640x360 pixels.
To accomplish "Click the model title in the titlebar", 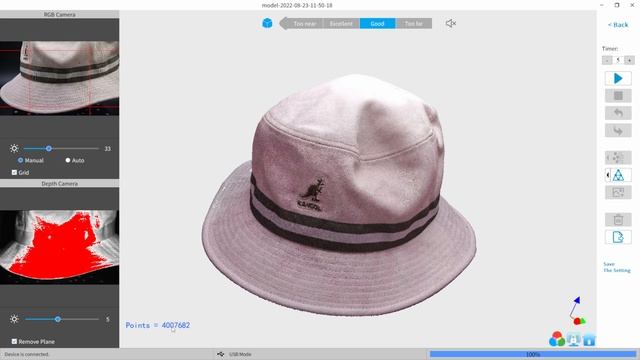I will click(297, 5).
